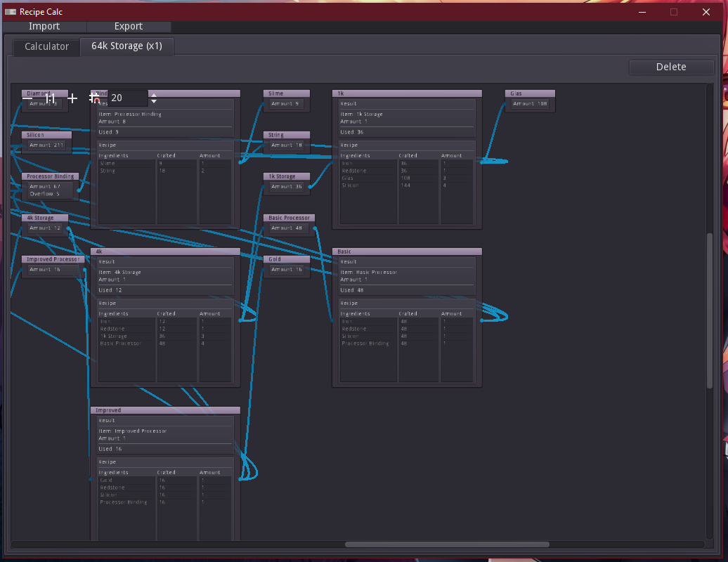This screenshot has width=728, height=562.
Task: Select the Slime node header
Action: (x=287, y=93)
